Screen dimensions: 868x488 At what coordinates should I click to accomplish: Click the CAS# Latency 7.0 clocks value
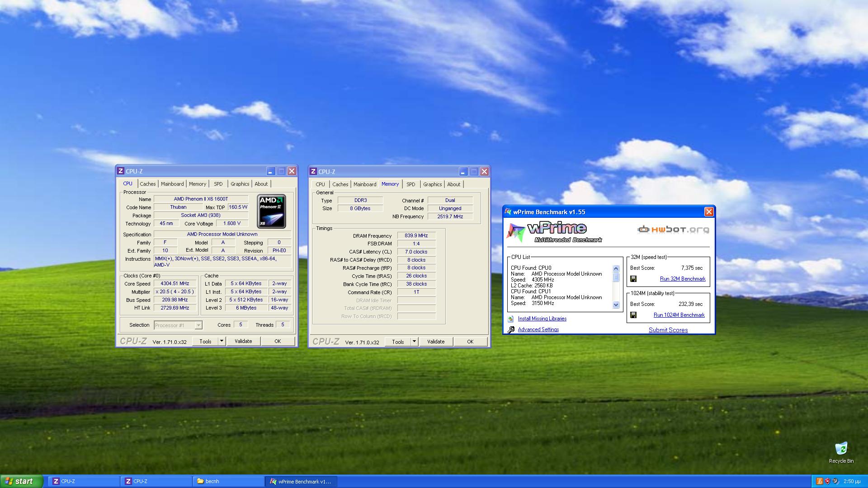(416, 252)
